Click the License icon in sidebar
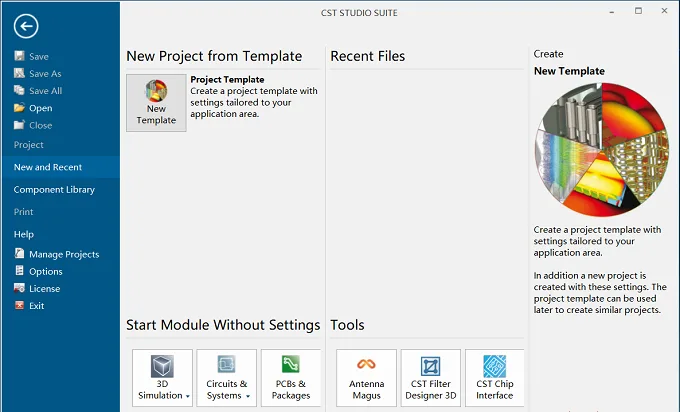Screen dimensions: 680x412 coord(19,288)
